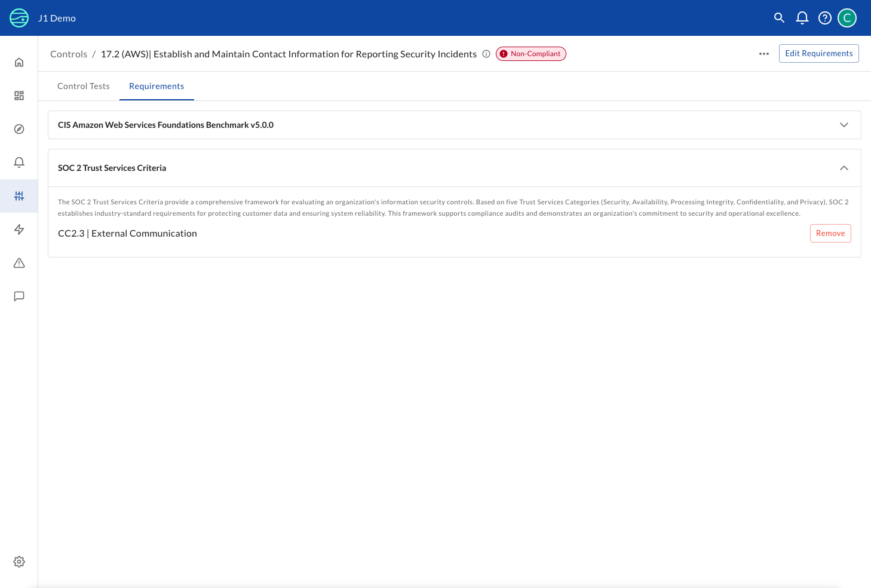The width and height of the screenshot is (871, 588).
Task: Select the controls sliders icon in sidebar
Action: tap(19, 196)
